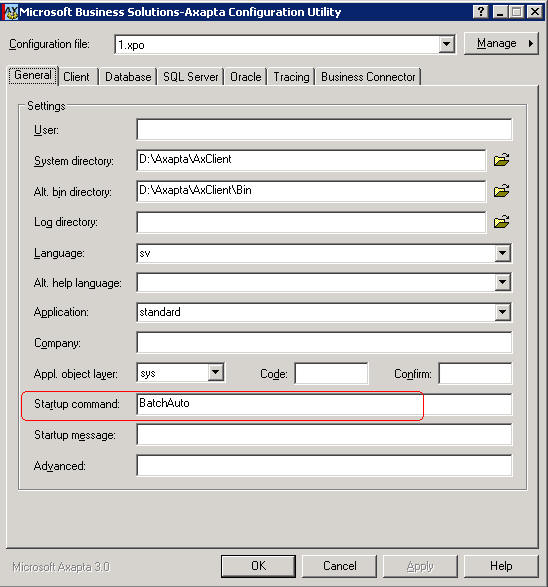Focus the User input field
This screenshot has height=587, width=548.
[324, 130]
